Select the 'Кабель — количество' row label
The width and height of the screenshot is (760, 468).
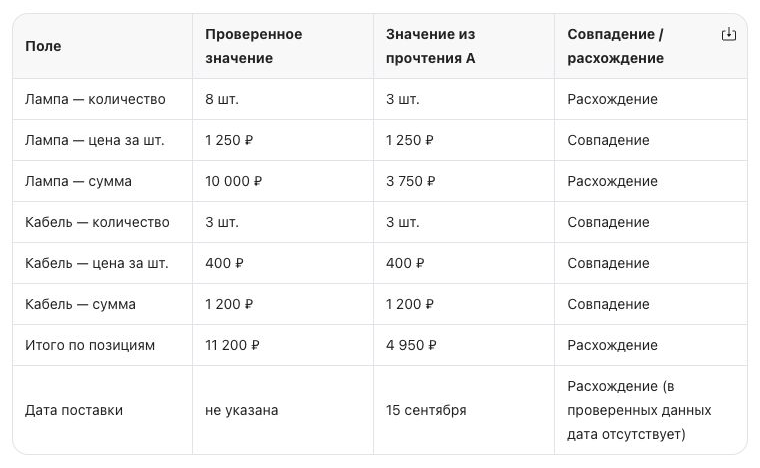pos(97,222)
